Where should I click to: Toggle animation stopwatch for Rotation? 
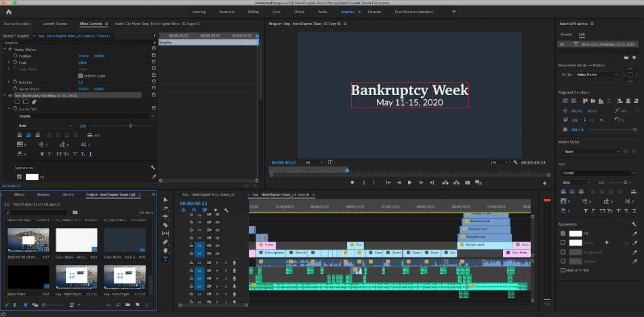15,82
